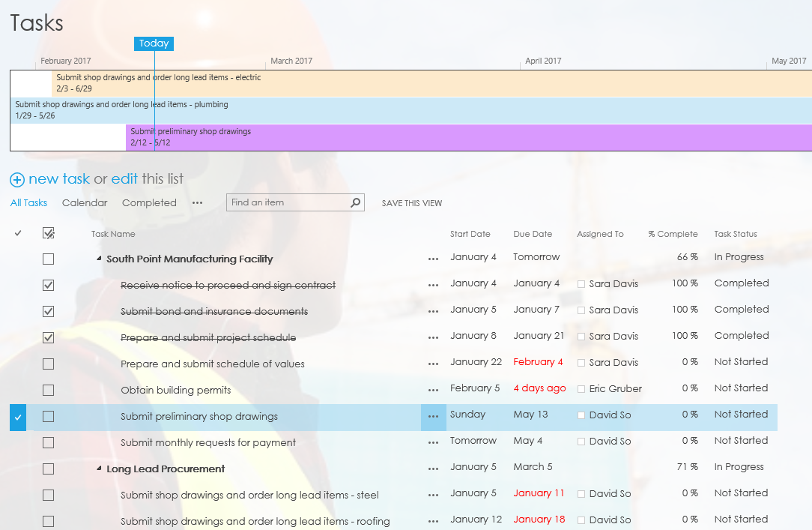This screenshot has height=530, width=812.
Task: Click the plus icon beside new task
Action: coord(16,180)
